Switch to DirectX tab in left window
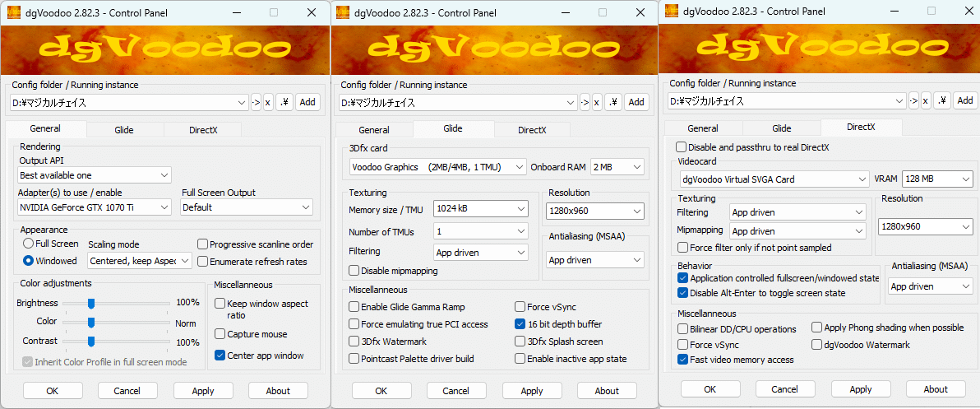The height and width of the screenshot is (409, 980). [203, 130]
